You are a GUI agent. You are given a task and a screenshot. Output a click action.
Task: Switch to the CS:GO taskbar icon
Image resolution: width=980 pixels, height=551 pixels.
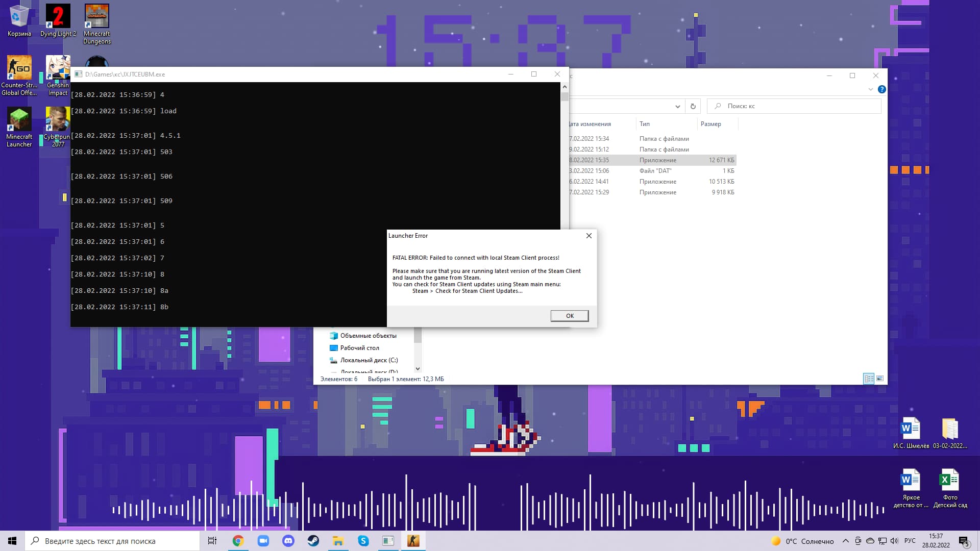(413, 541)
